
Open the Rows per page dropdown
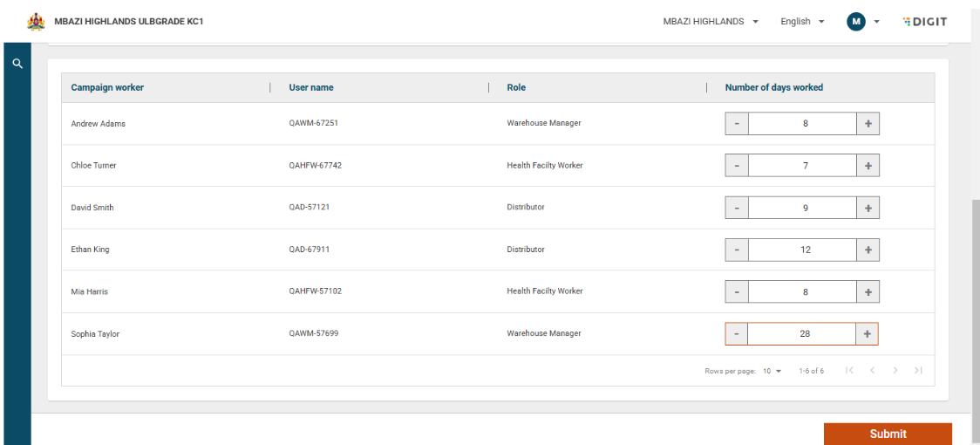coord(772,371)
